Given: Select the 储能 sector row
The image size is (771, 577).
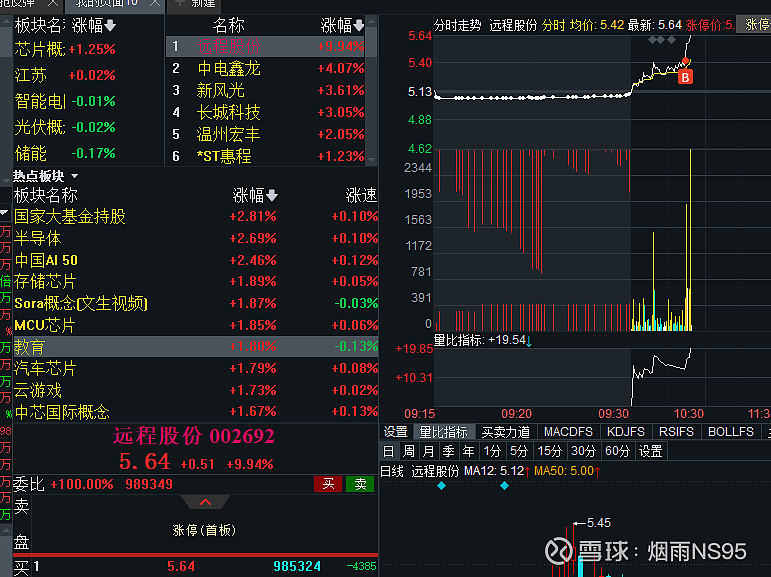Looking at the screenshot, I should click(x=65, y=153).
